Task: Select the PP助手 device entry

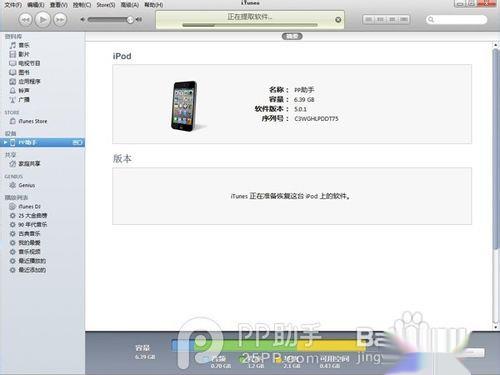Action: (x=42, y=142)
